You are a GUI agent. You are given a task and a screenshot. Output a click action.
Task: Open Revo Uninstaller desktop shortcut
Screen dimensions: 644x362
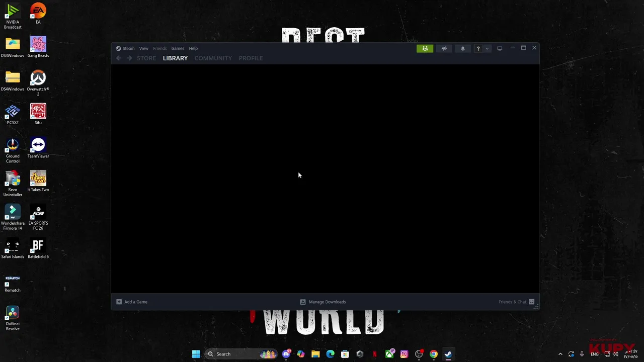(x=13, y=184)
